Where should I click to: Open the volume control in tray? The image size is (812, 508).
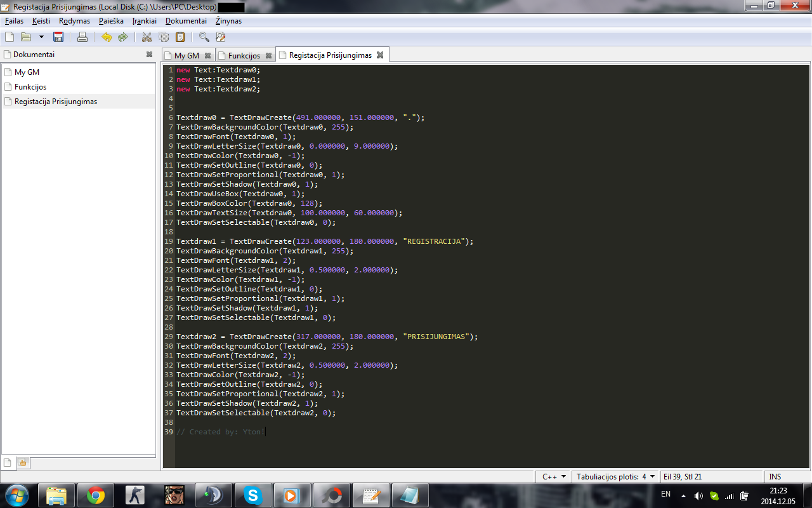tap(698, 496)
